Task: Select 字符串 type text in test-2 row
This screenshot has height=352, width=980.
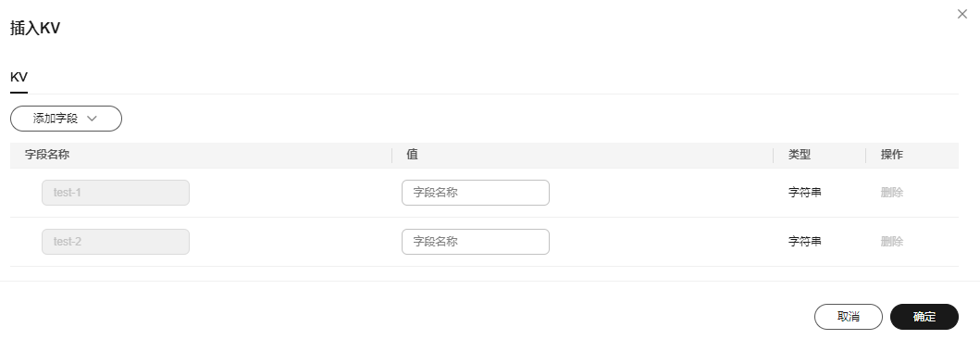Action: pyautogui.click(x=805, y=242)
